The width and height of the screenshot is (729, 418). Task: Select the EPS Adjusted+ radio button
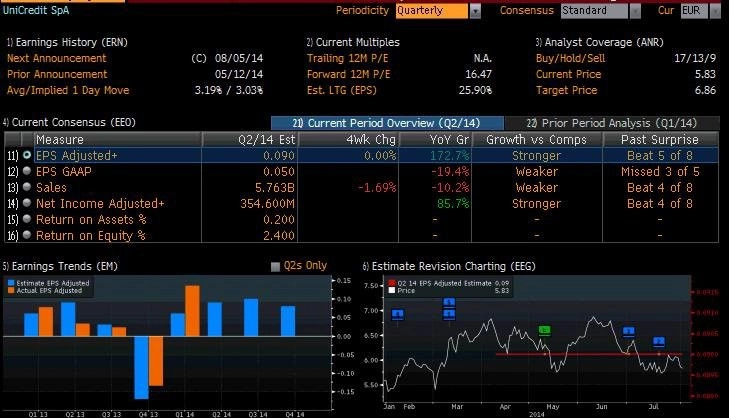[x=27, y=155]
